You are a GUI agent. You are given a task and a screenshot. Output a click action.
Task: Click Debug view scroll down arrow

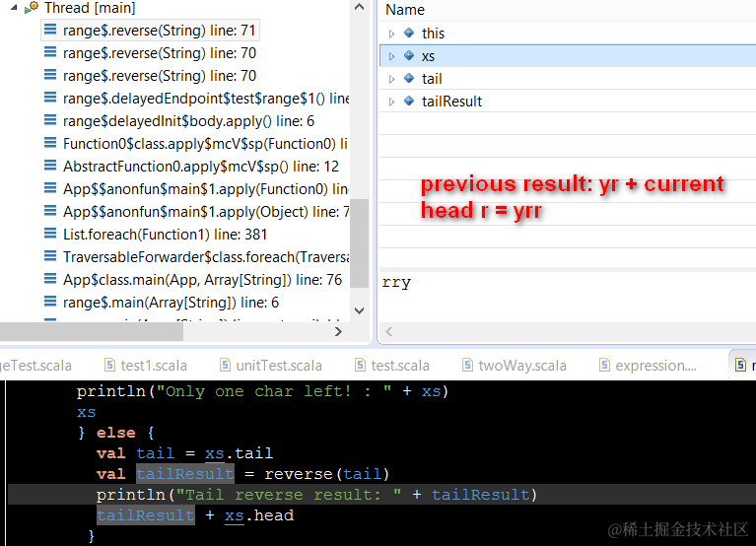coord(359,310)
